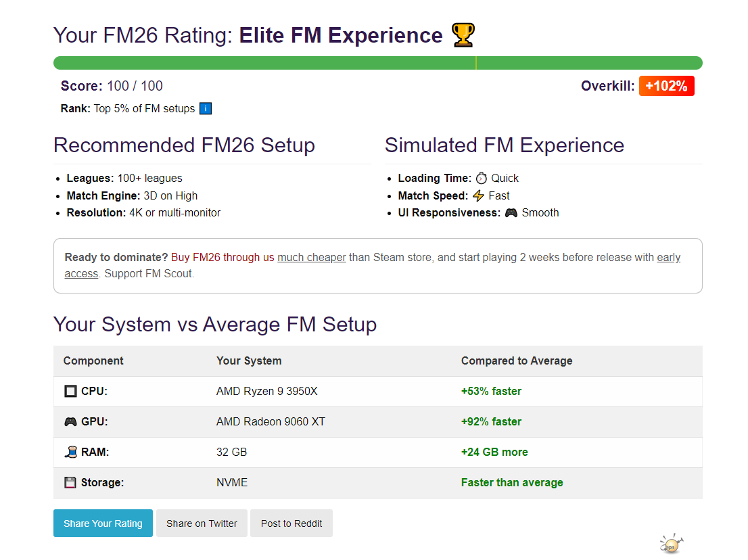Open the 'much cheaper' link
Viewport: 748px width, 560px height.
tap(312, 258)
